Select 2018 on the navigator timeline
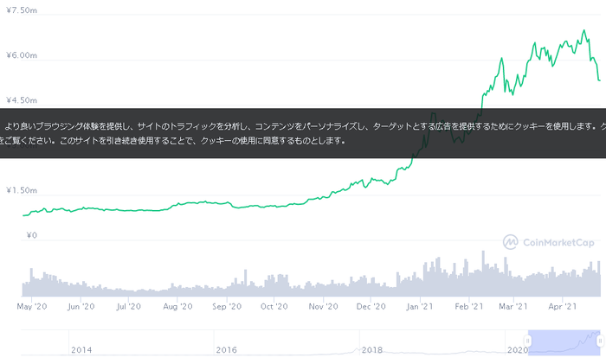This screenshot has width=606, height=364. click(372, 350)
